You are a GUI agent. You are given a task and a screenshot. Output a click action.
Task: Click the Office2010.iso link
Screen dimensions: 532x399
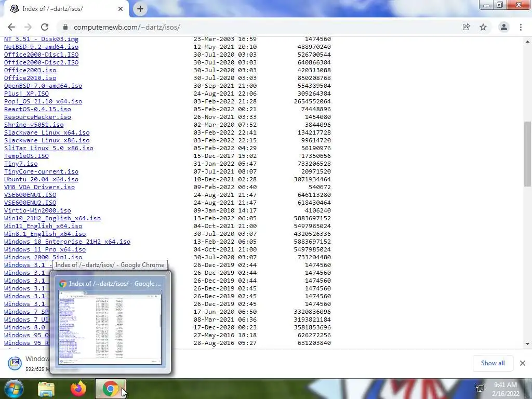tap(30, 78)
